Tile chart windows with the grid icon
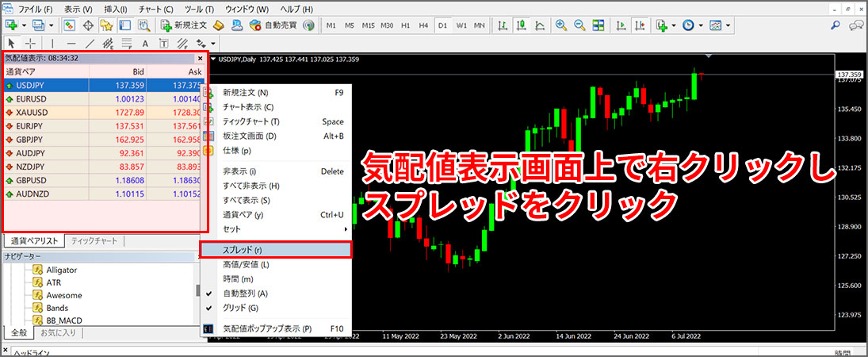Viewport: 868px width, 357px height. pos(598,25)
